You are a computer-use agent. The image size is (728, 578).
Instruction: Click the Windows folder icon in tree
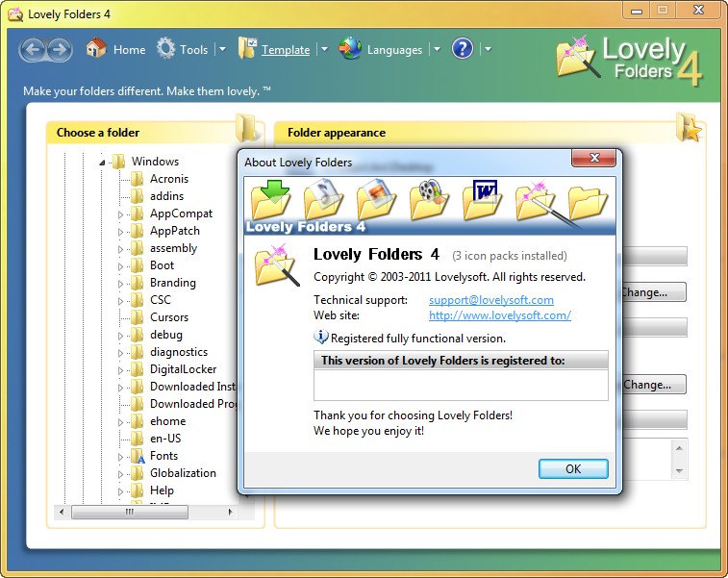pos(119,162)
